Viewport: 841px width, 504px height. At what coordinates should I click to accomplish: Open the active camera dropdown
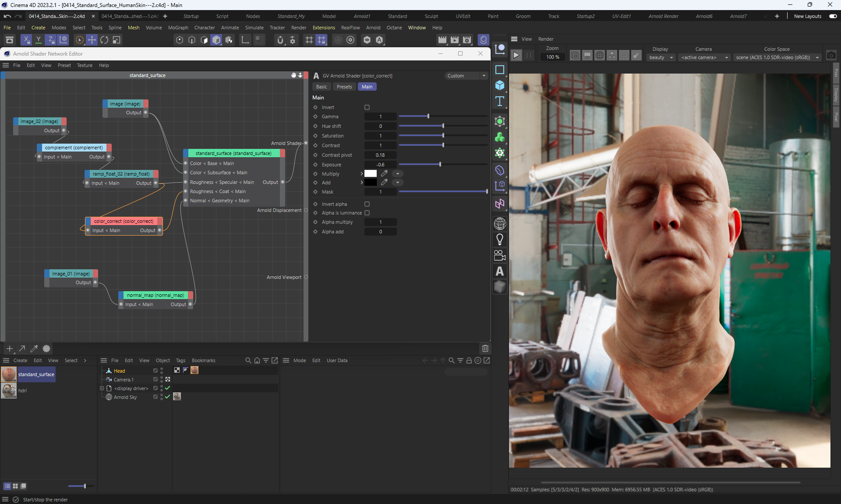coord(704,57)
